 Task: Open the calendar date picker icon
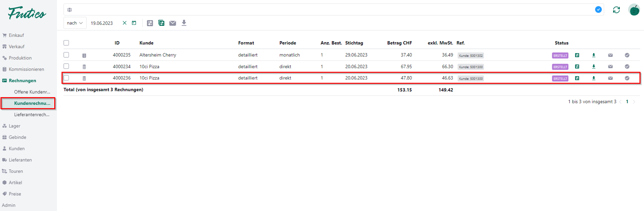tap(134, 23)
